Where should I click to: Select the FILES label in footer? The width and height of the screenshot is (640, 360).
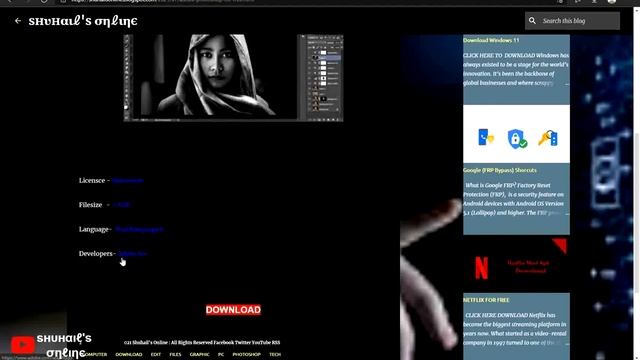click(x=175, y=354)
